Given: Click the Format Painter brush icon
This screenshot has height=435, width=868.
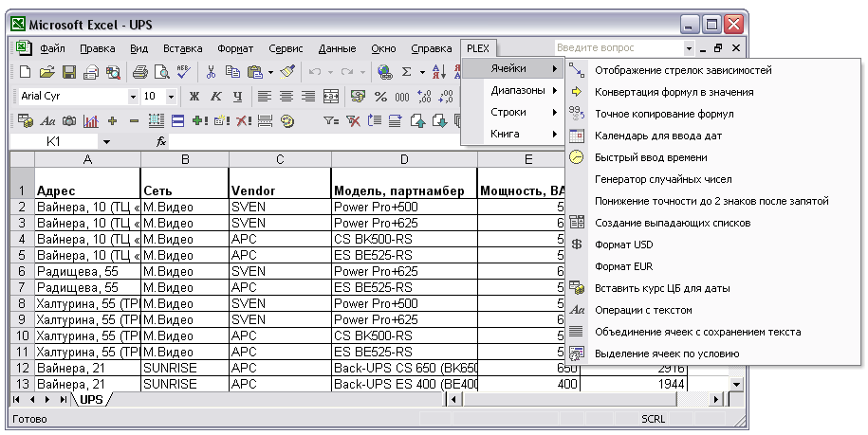Looking at the screenshot, I should point(287,72).
